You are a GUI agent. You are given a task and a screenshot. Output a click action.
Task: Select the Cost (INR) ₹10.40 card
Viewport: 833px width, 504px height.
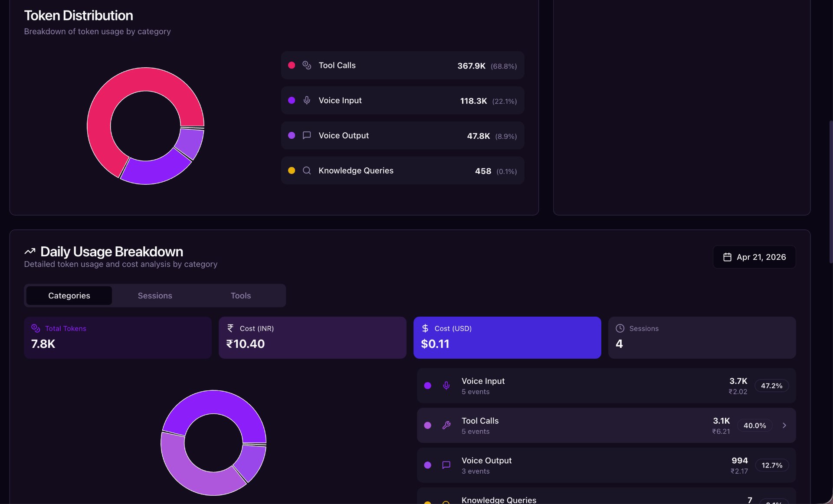coord(312,337)
